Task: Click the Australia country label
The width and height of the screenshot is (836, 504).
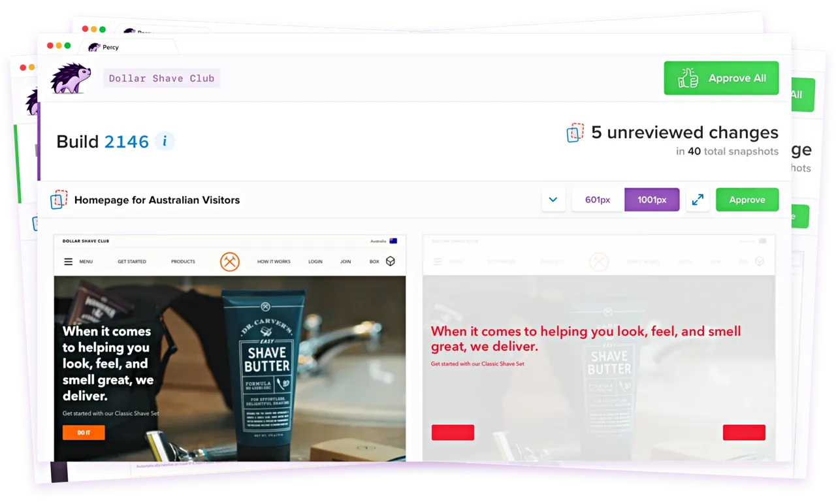Action: [378, 241]
